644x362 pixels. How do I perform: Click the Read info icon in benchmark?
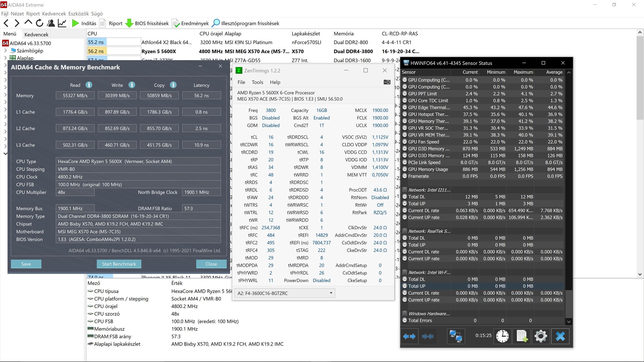tap(89, 85)
